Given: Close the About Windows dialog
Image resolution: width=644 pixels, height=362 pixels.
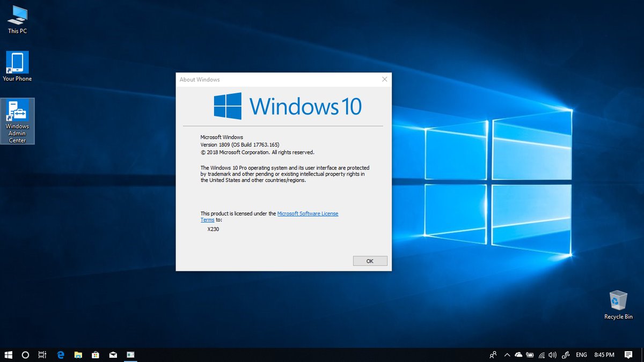Looking at the screenshot, I should (384, 79).
